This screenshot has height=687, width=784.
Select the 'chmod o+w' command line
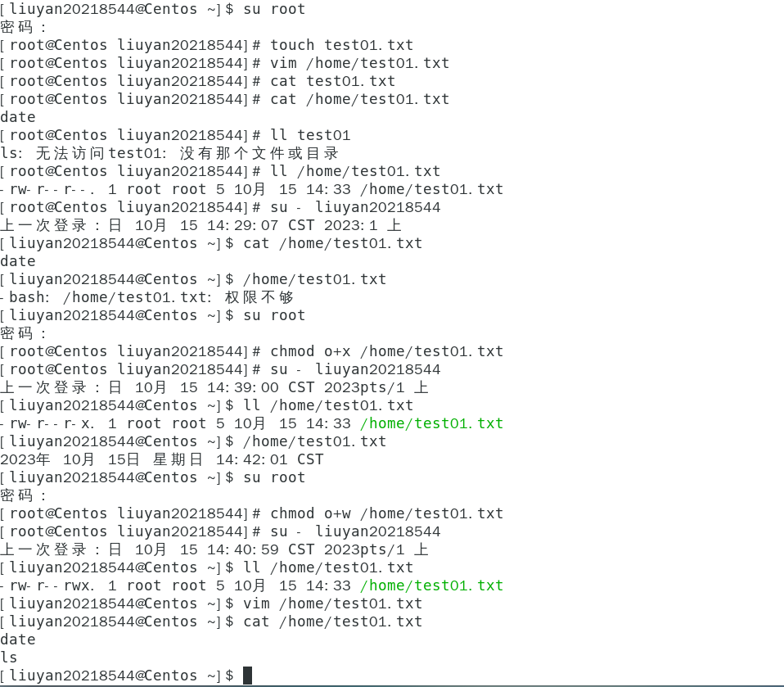[251, 513]
